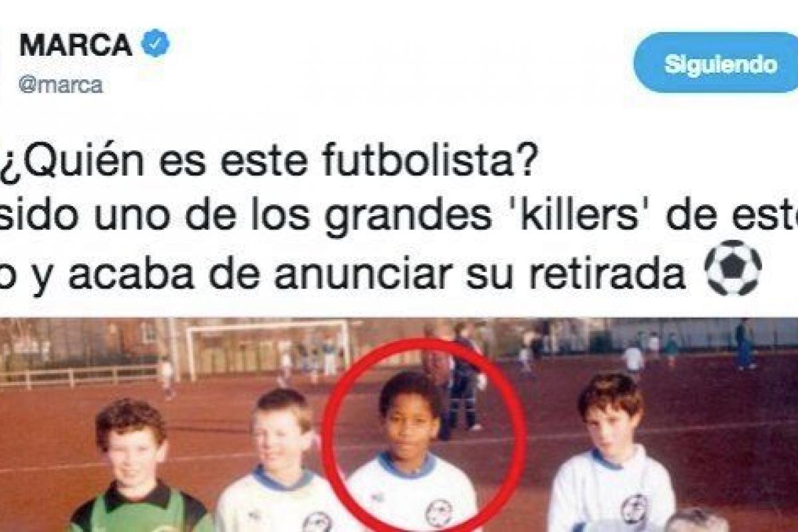Open the MARCA account name
Screen dimensions: 798x532
click(x=75, y=45)
